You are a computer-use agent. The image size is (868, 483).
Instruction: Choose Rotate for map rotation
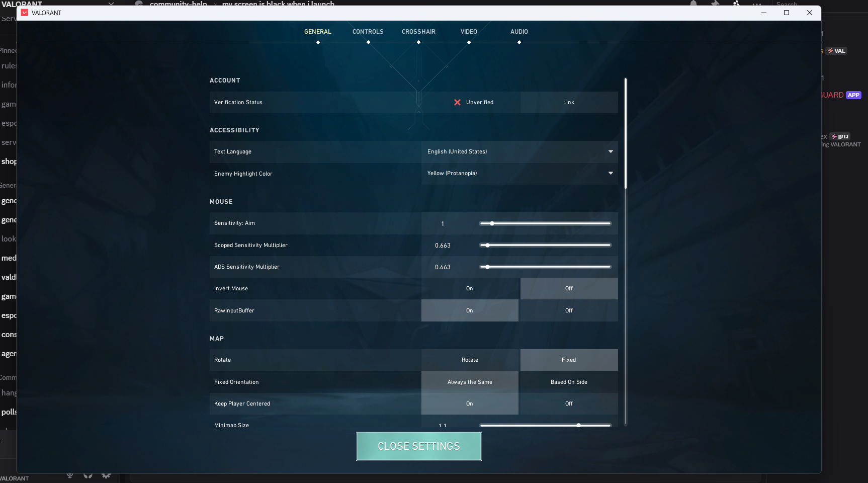[x=470, y=360]
